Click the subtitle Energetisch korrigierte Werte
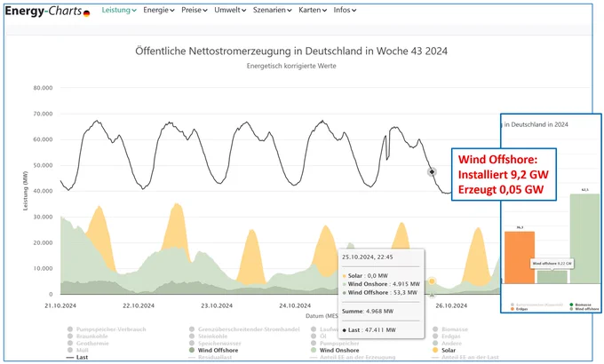 point(291,66)
